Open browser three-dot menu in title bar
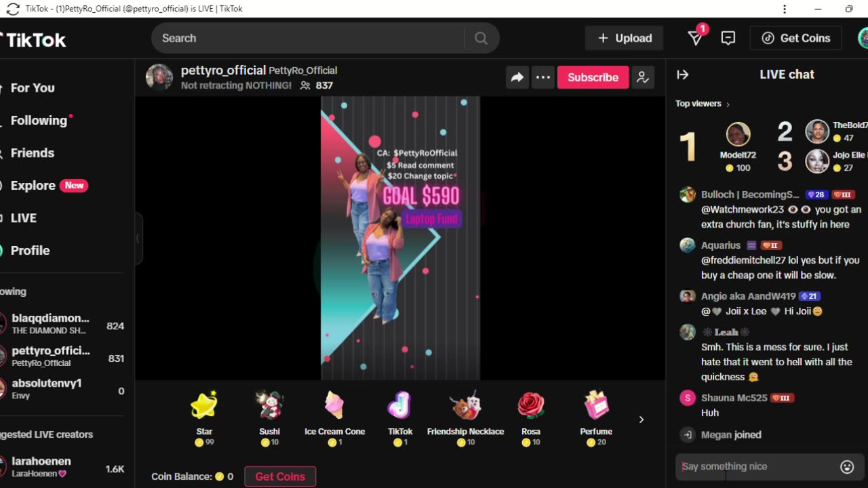Image resolution: width=868 pixels, height=488 pixels. 785,9
